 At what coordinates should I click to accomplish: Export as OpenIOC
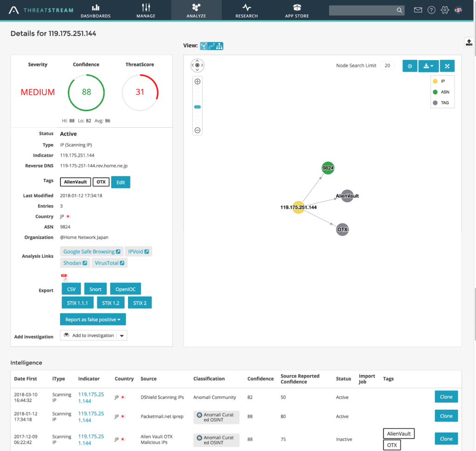126,289
